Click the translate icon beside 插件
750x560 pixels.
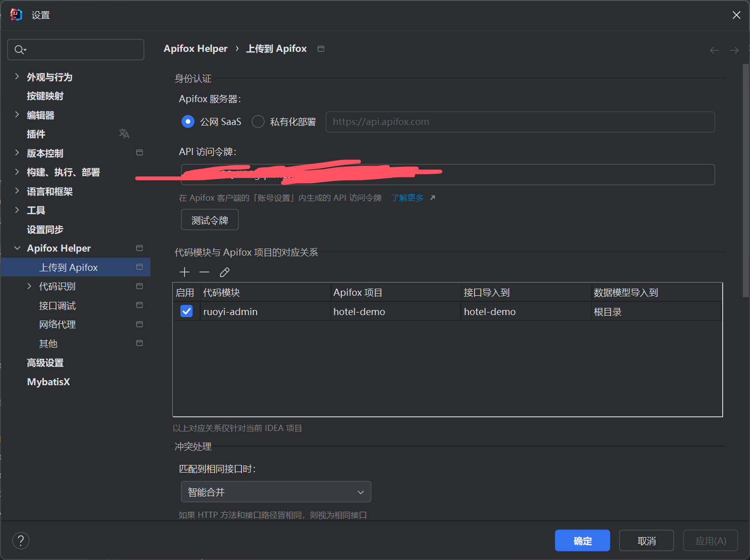pos(124,134)
